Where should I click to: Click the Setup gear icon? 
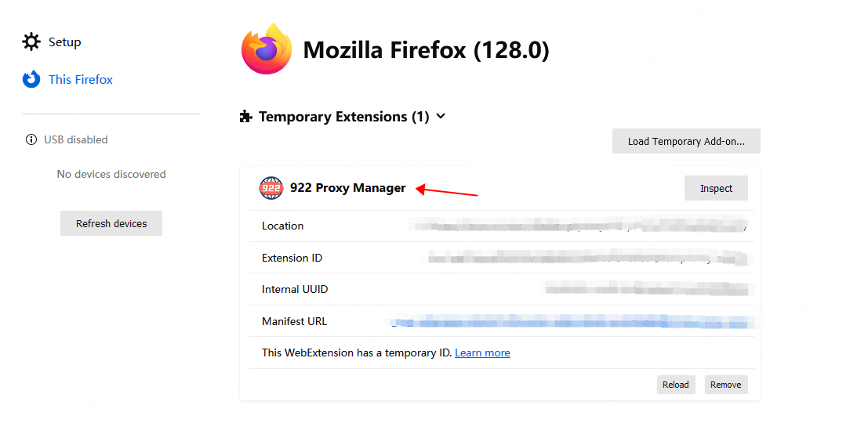coord(31,42)
